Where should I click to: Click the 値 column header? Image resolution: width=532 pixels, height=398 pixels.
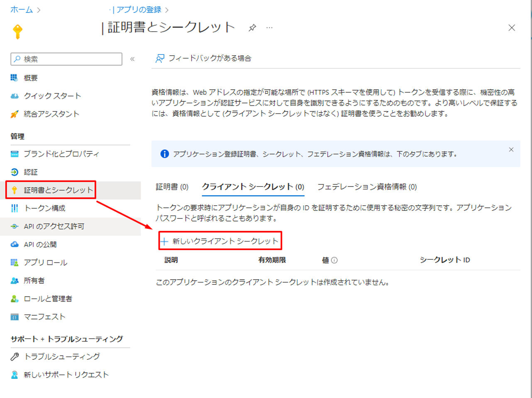click(325, 260)
